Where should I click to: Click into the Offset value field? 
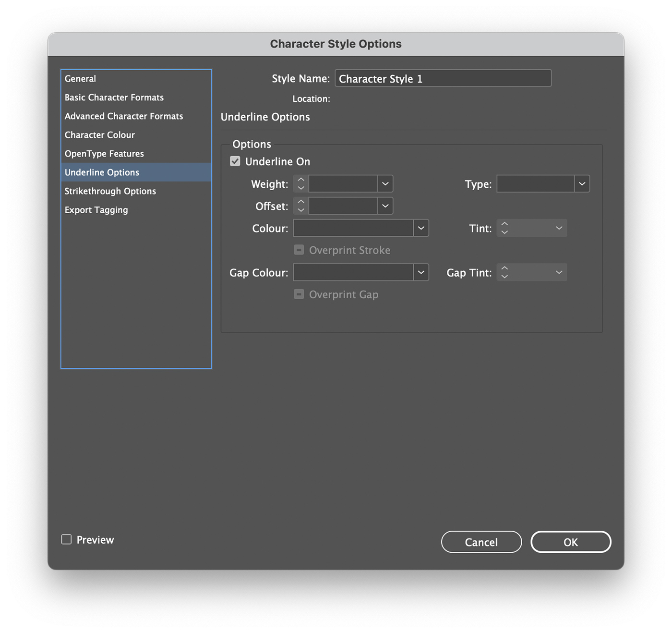tap(343, 206)
